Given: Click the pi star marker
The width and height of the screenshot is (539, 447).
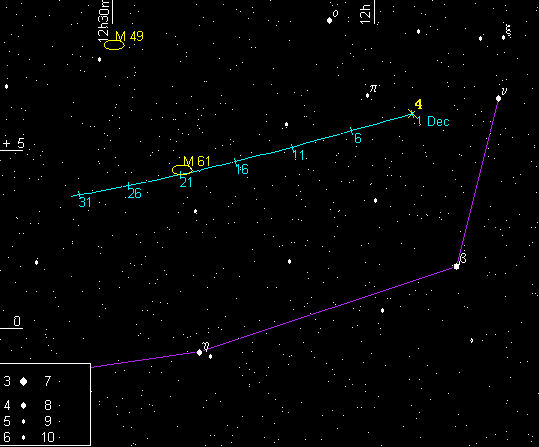Looking at the screenshot, I should pos(367,95).
